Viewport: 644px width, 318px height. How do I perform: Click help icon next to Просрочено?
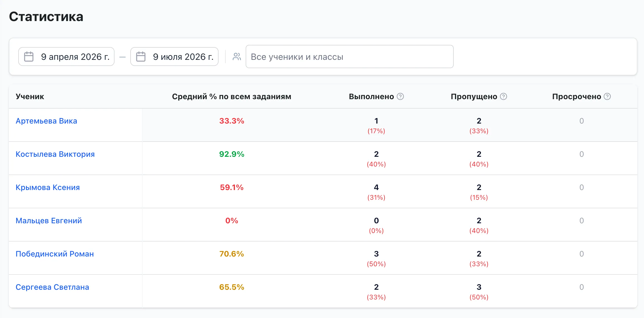(x=607, y=96)
